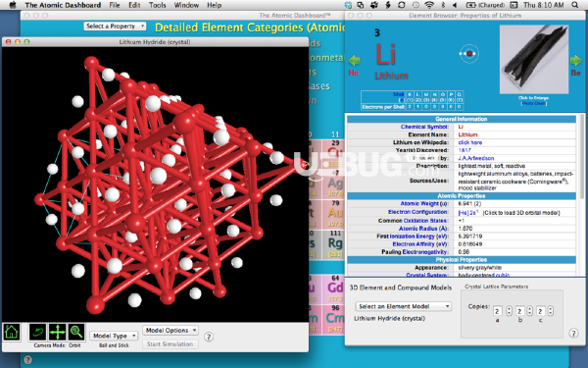Screen dimensions: 588x368
Task: Open help beside Model Options
Action: 209,337
